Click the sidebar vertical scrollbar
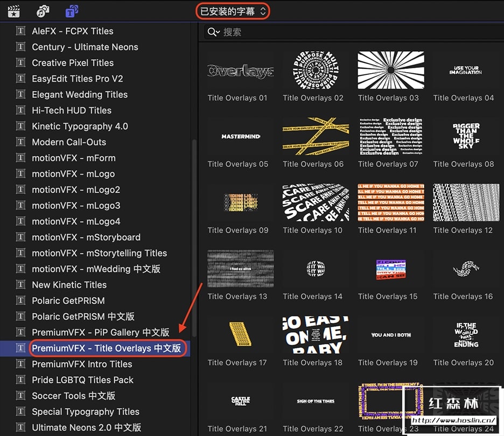 coord(193,238)
